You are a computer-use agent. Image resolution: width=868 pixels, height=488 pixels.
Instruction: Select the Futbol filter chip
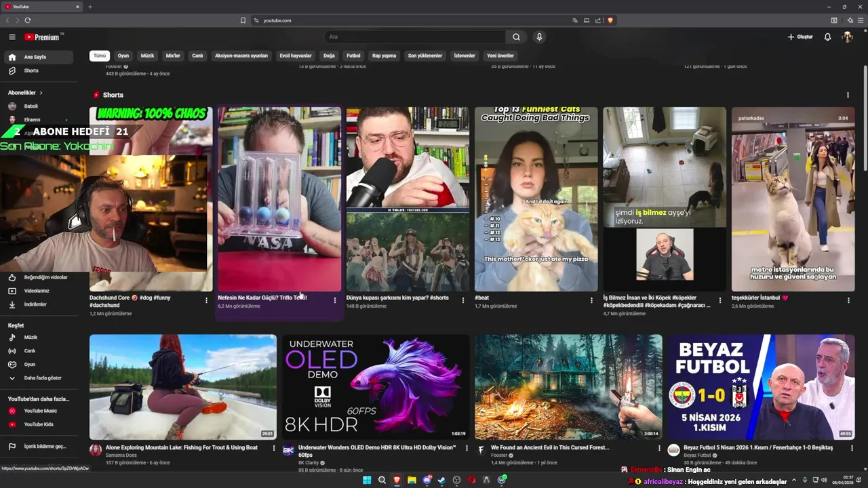pyautogui.click(x=353, y=56)
